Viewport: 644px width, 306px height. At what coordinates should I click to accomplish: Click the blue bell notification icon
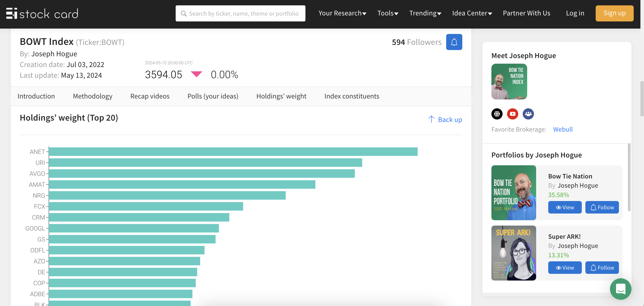coord(454,42)
